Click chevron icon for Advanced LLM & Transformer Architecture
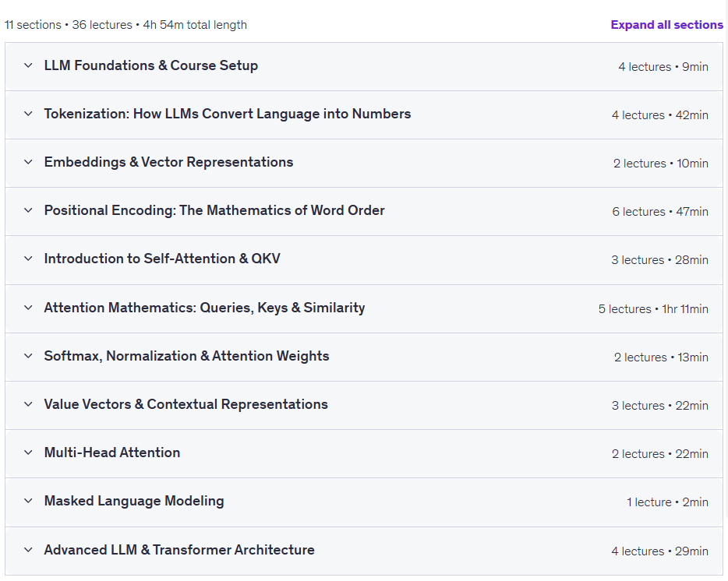Screen dimensions: 728x581 pos(28,550)
